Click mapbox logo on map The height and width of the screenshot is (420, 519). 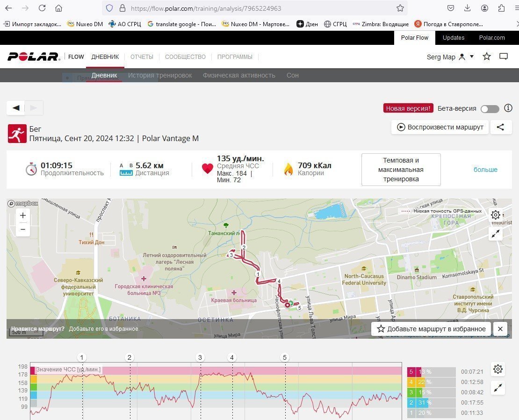tap(23, 203)
